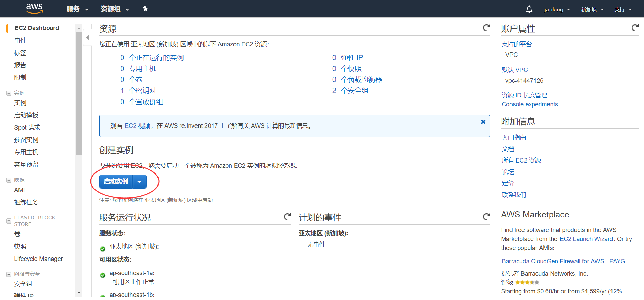The image size is (644, 300).
Task: Click the 个卷 resource link
Action: coord(136,80)
